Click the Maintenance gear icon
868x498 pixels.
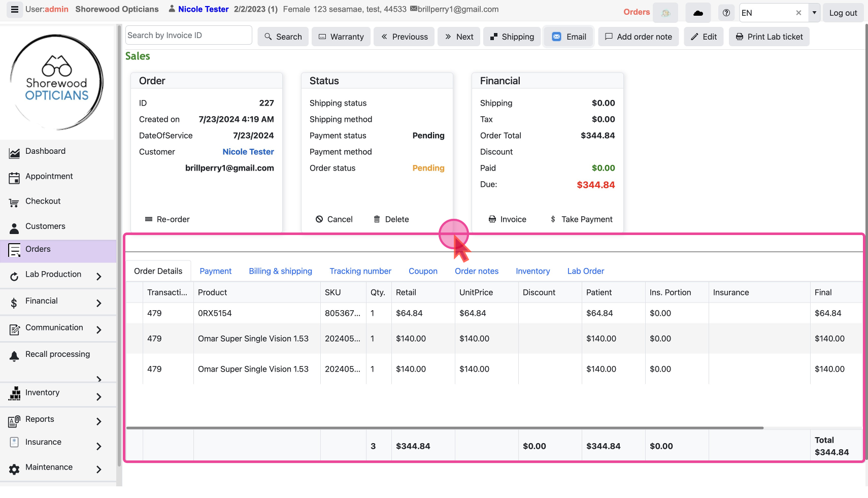(14, 469)
